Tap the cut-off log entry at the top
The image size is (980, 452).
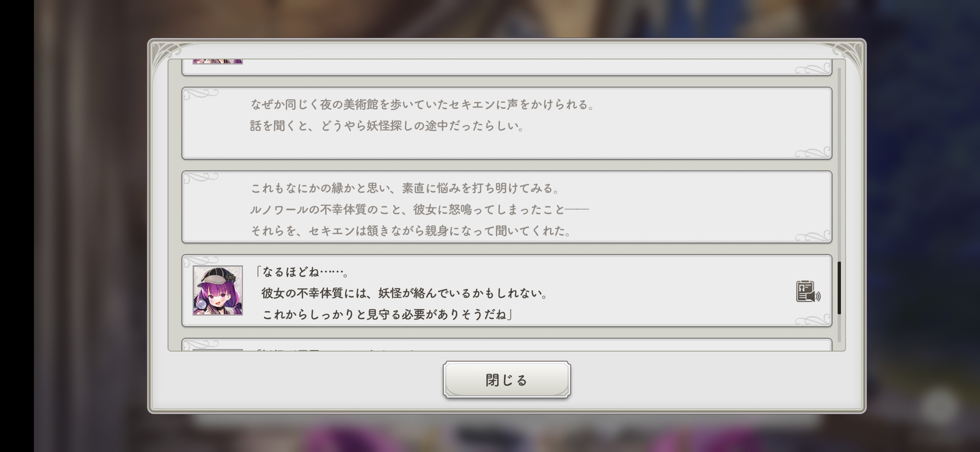point(507,67)
